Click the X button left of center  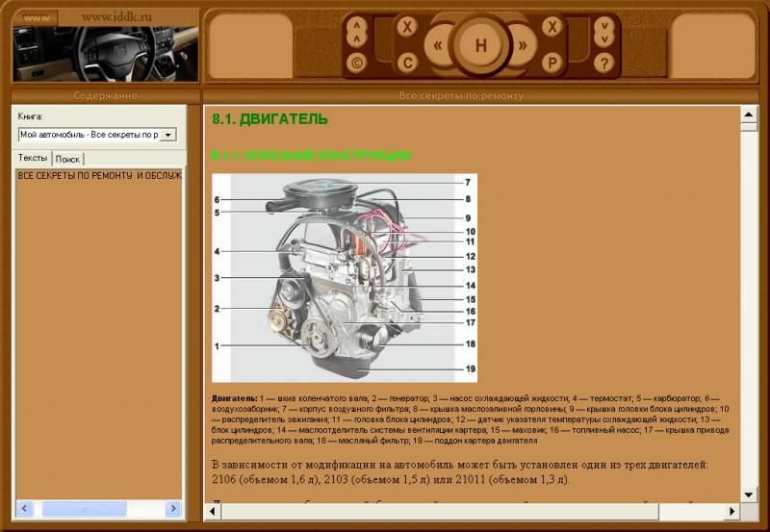[x=407, y=27]
